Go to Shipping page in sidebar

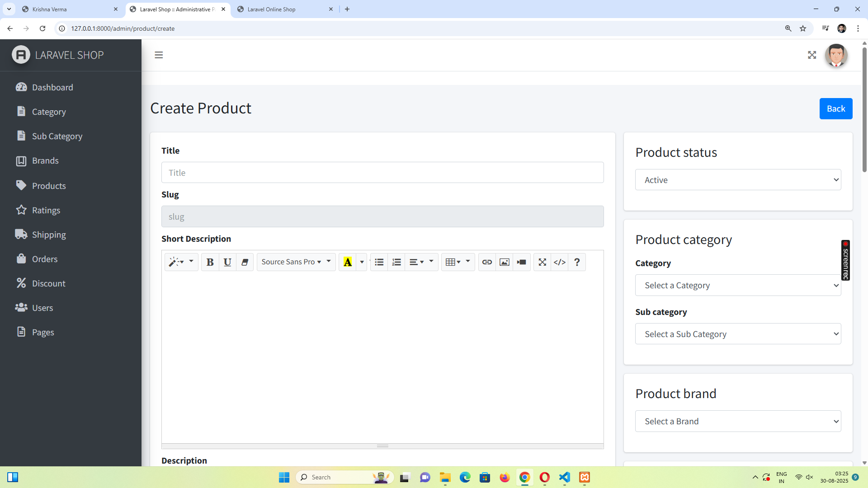point(71,235)
